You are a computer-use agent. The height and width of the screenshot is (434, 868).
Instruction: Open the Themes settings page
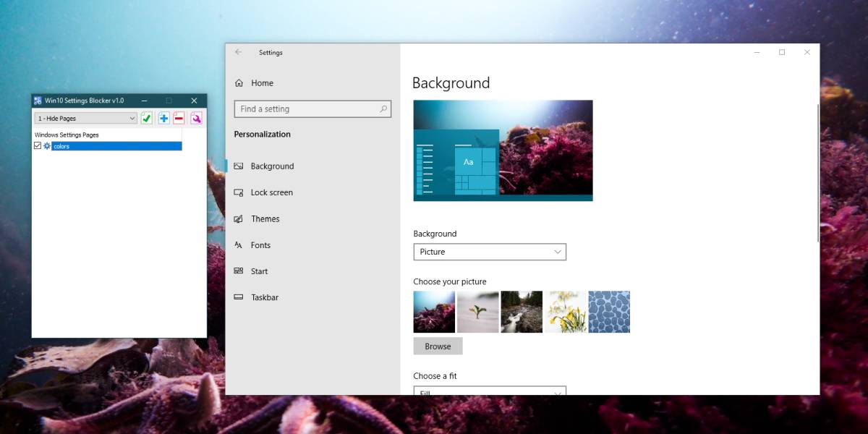(312, 218)
